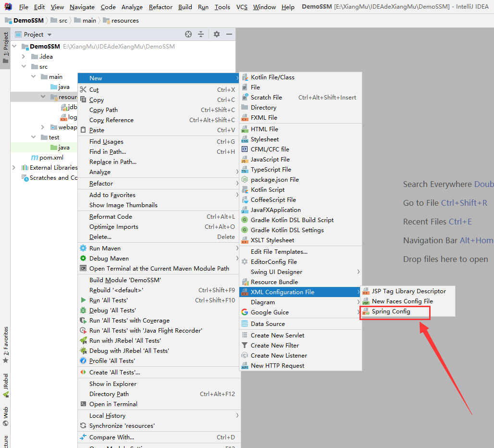This screenshot has width=494, height=448.
Task: Select java folder under test
Action: tap(60, 148)
